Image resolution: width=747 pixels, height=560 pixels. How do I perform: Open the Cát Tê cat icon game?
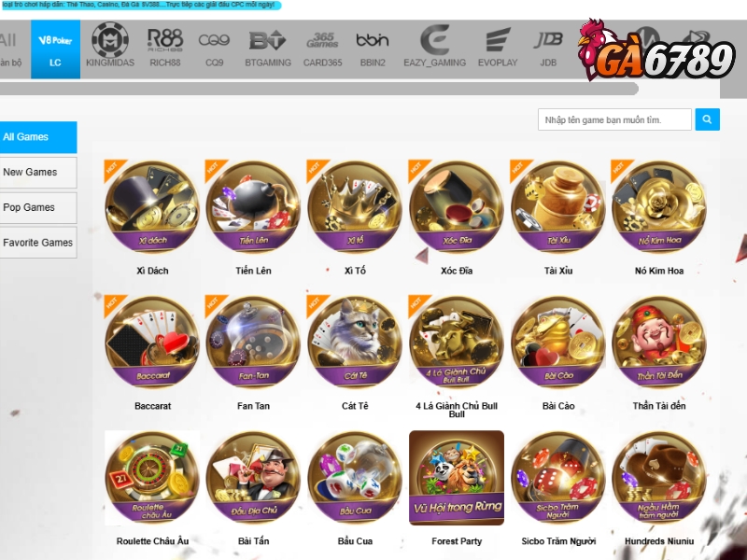(355, 343)
